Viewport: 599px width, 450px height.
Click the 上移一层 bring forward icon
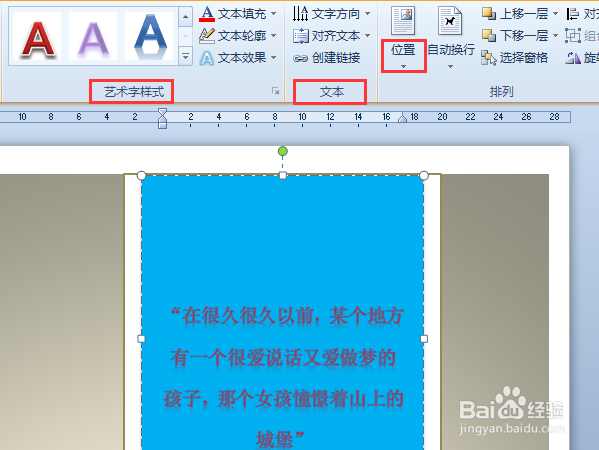[489, 14]
